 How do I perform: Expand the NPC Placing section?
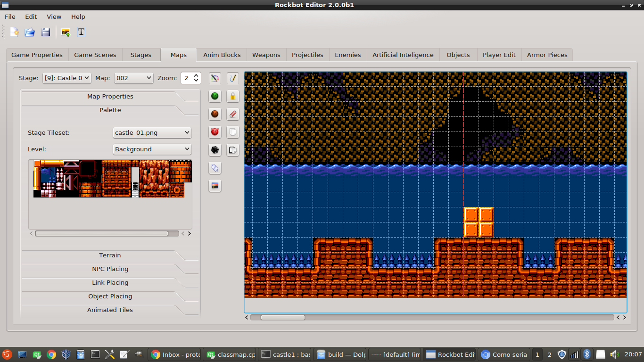pos(110,269)
